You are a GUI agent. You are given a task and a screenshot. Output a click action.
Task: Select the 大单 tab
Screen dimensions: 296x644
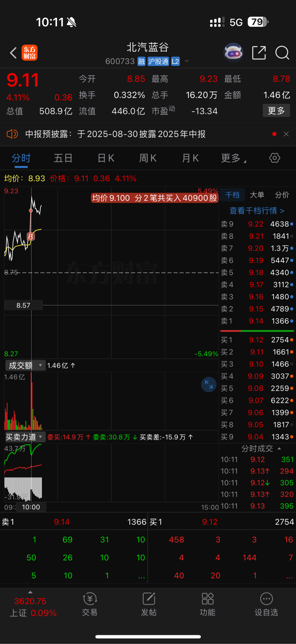point(257,195)
